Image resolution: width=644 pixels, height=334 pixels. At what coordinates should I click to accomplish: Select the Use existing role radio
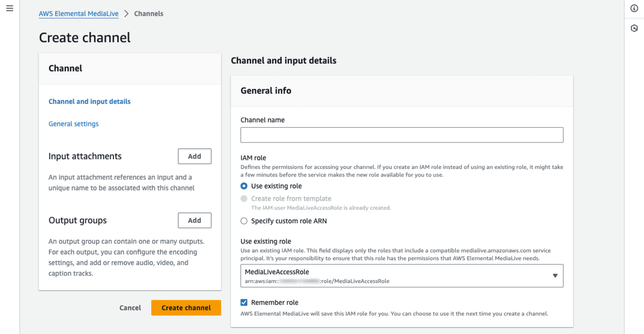click(244, 186)
